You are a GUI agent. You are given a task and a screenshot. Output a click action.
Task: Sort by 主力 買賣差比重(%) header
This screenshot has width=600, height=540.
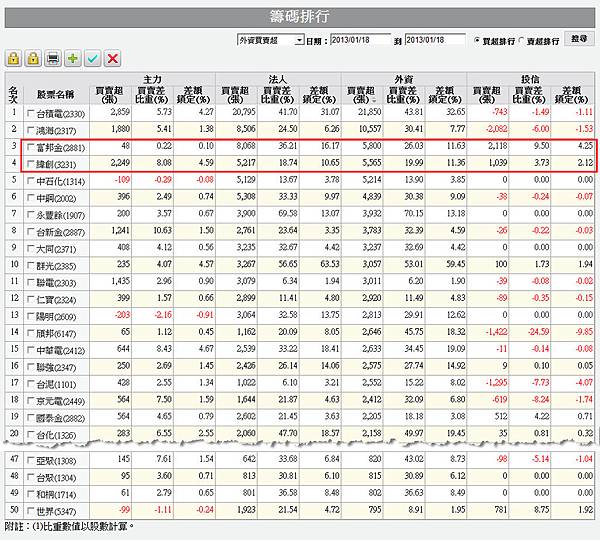tap(152, 95)
